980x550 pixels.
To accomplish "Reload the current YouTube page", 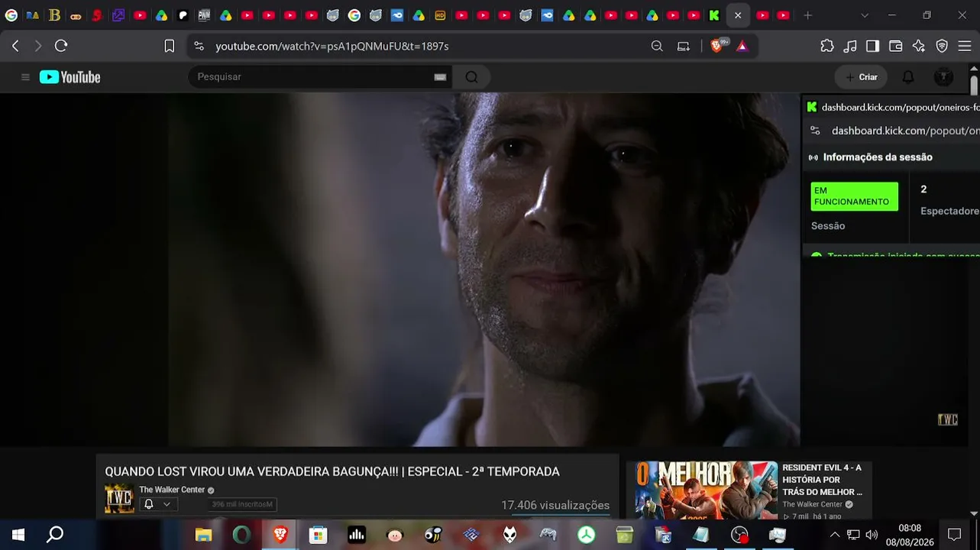I will (x=61, y=46).
